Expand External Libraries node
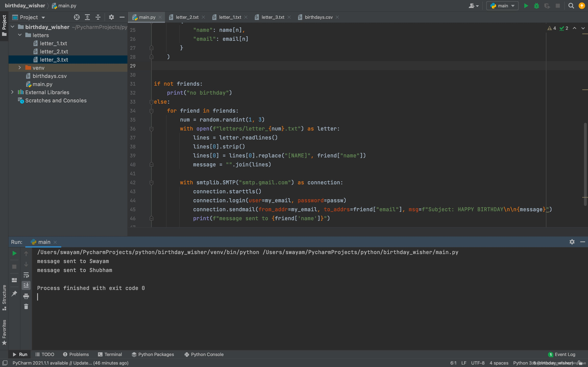The height and width of the screenshot is (367, 588). pyautogui.click(x=12, y=92)
